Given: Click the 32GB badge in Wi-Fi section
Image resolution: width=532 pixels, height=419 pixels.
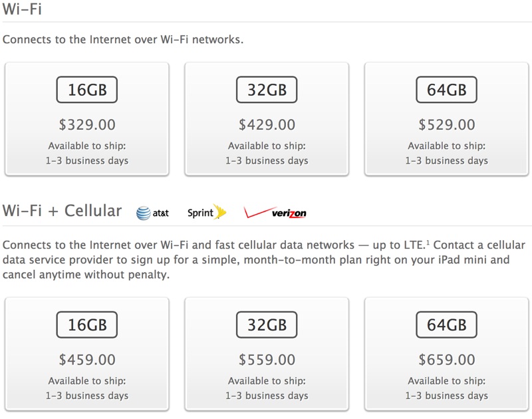Looking at the screenshot, I should (x=267, y=90).
